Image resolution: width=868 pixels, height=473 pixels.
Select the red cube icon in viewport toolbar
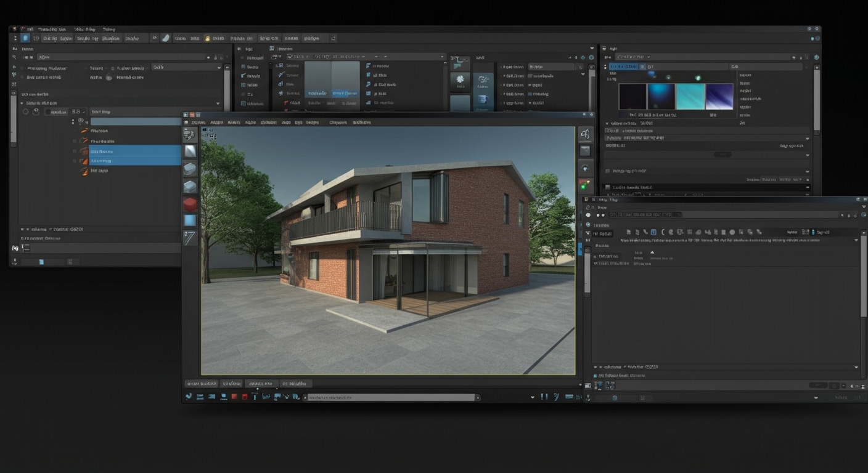point(190,204)
